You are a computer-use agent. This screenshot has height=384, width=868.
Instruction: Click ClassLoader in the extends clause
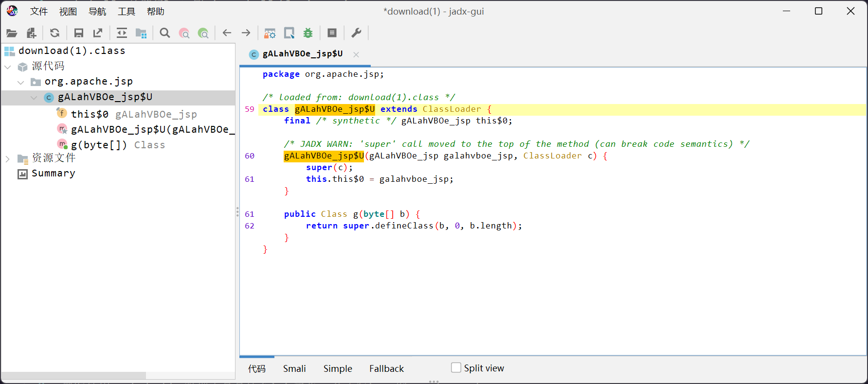[452, 109]
